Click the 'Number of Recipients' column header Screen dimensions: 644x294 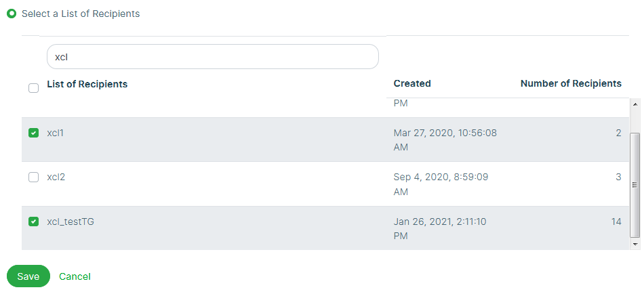click(571, 84)
